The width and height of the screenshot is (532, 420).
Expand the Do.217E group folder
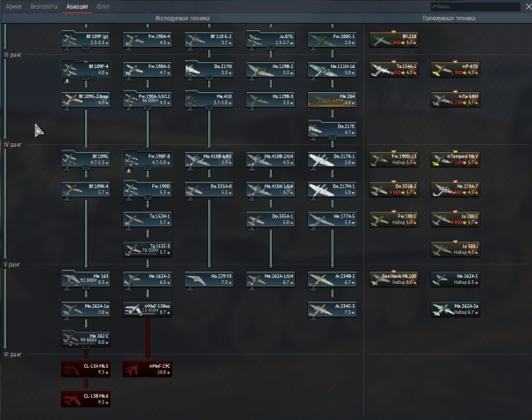click(x=332, y=129)
